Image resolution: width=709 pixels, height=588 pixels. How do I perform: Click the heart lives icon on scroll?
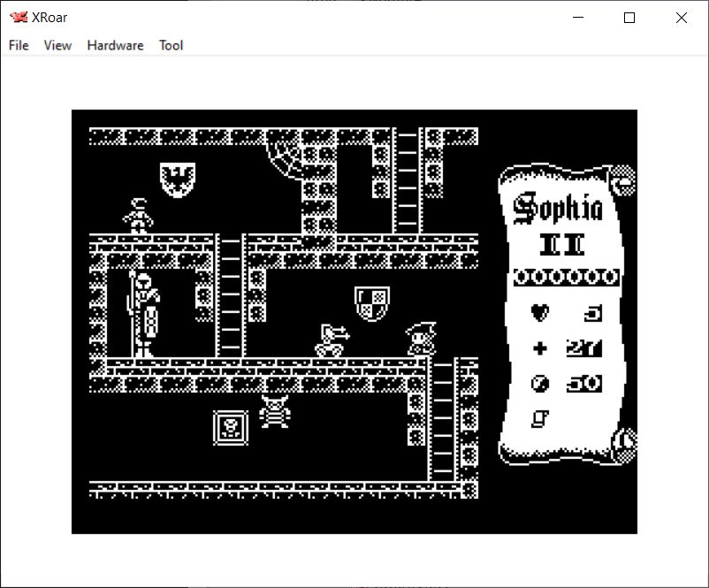pyautogui.click(x=539, y=313)
